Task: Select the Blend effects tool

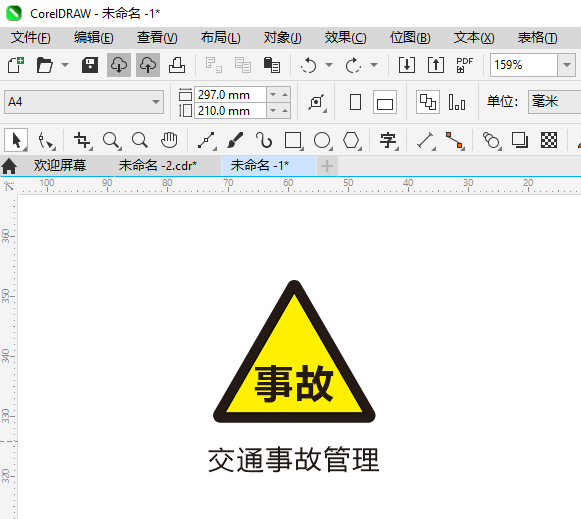Action: (491, 141)
